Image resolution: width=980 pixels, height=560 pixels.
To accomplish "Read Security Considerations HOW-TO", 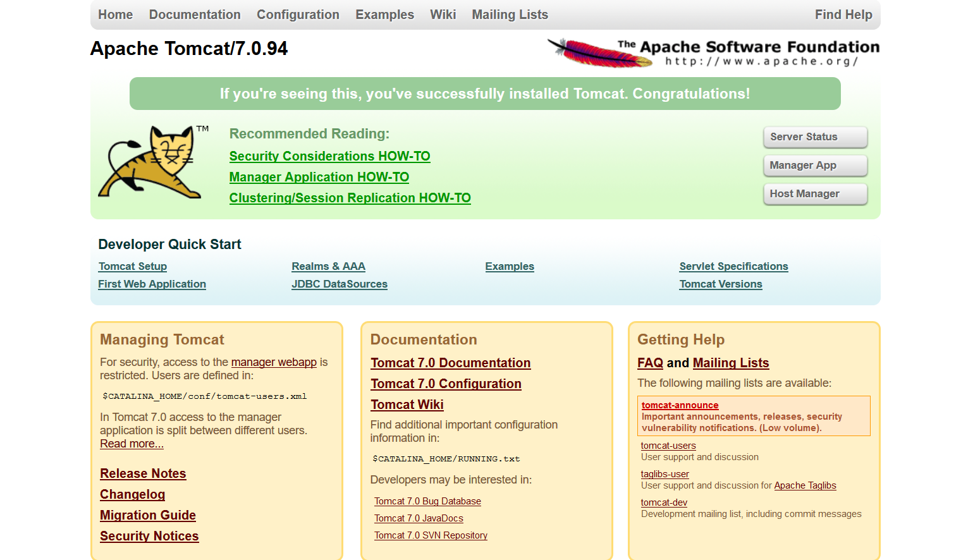I will tap(329, 156).
